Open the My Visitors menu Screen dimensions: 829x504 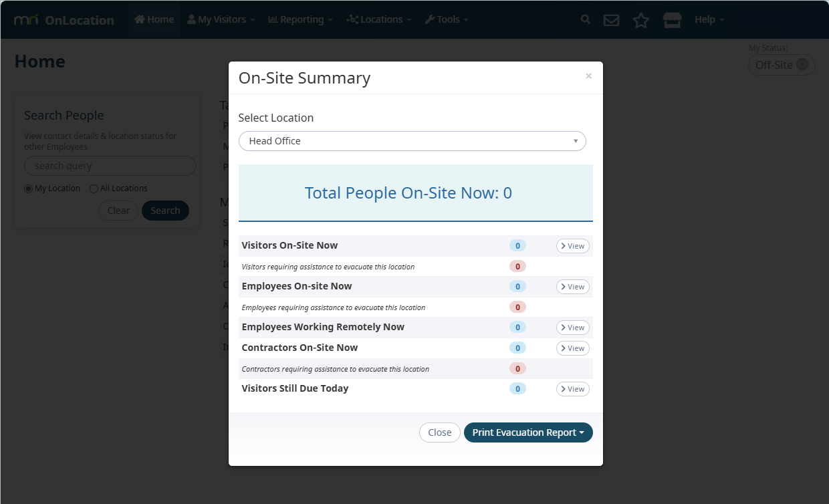coord(221,20)
